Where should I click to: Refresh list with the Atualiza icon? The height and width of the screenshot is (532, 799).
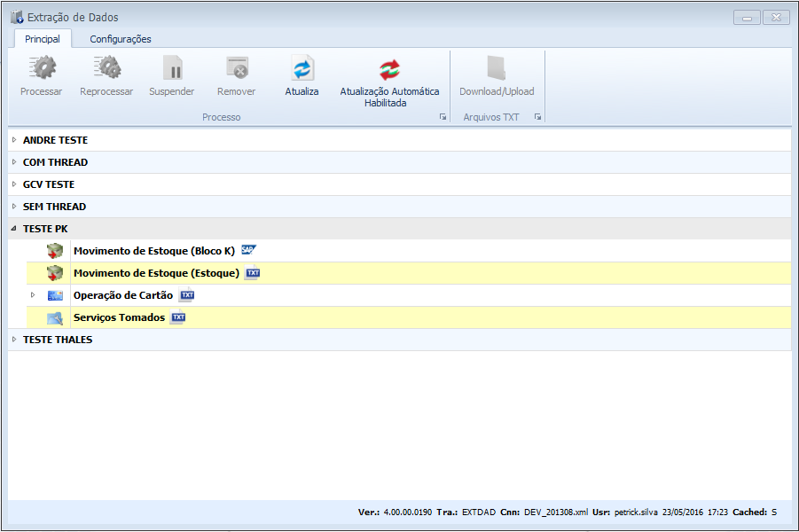(302, 68)
